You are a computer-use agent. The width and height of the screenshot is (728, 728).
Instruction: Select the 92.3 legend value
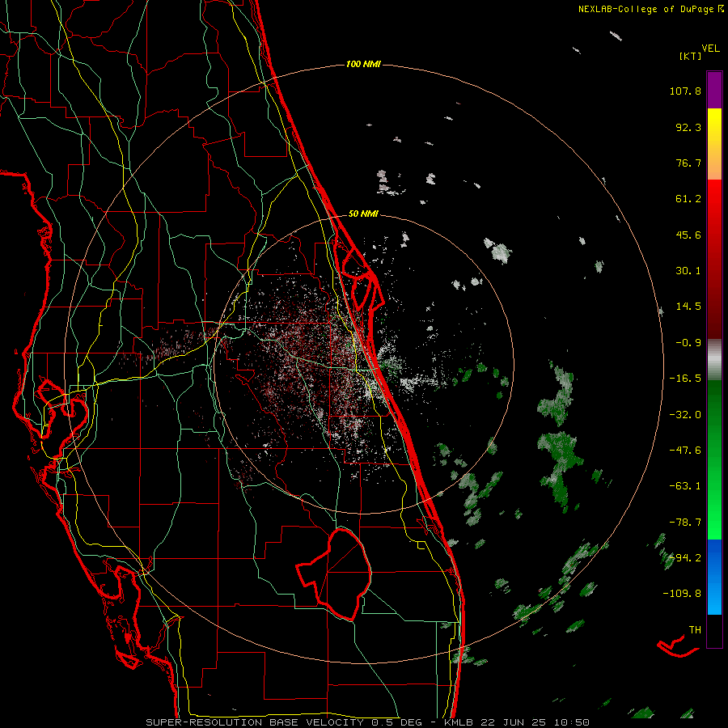pyautogui.click(x=688, y=127)
